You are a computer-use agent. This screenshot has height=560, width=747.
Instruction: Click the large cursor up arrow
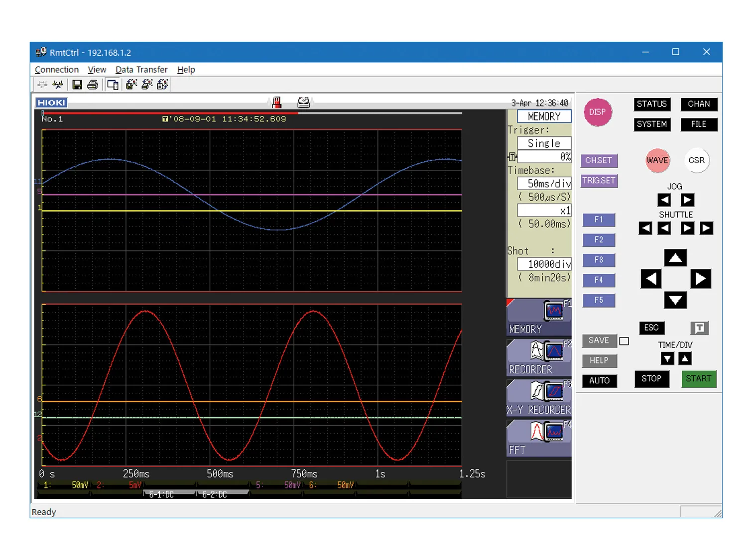click(x=676, y=258)
